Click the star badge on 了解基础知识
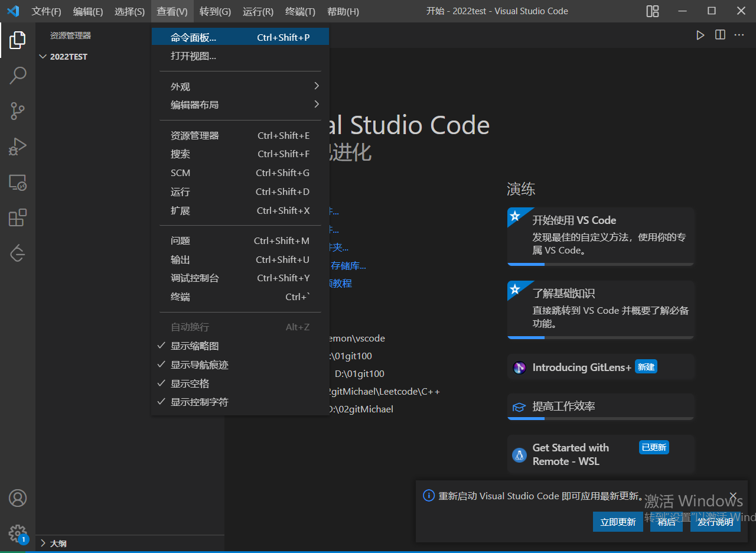Screen dimensions: 756x553 tap(515, 289)
